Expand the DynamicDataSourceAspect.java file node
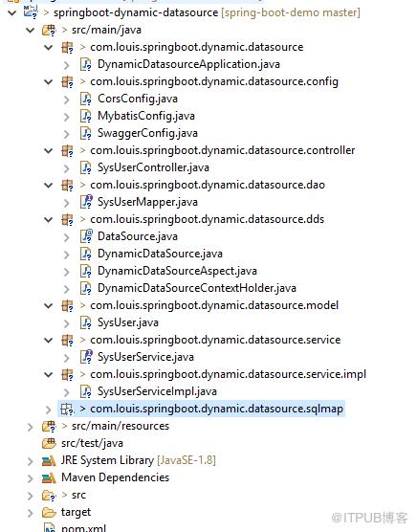 tap(67, 272)
